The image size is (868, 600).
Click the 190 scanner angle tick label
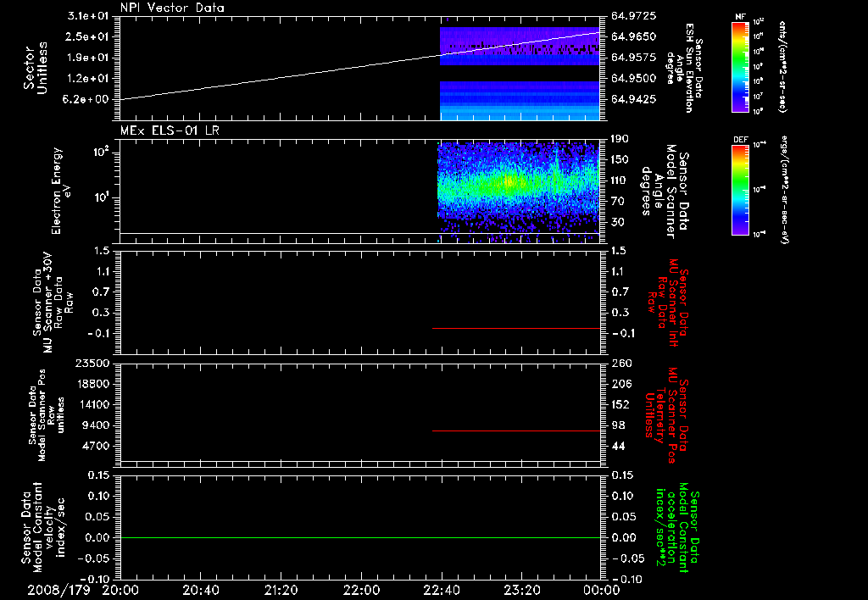(620, 139)
